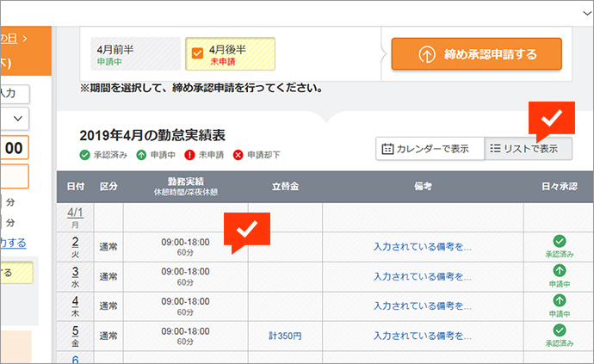Expand the dropdown in the left panel
The image size is (594, 364).
(x=19, y=118)
